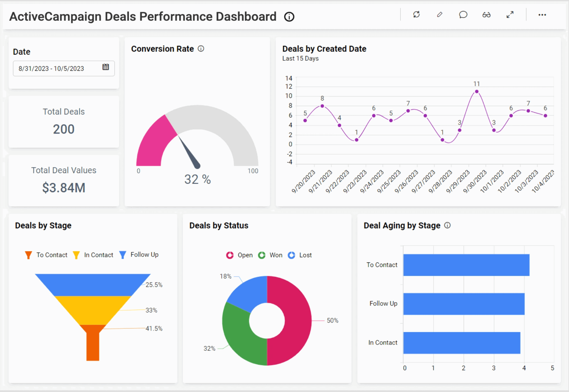Image resolution: width=569 pixels, height=392 pixels.
Task: Enable view mode via glasses icon
Action: (x=486, y=15)
